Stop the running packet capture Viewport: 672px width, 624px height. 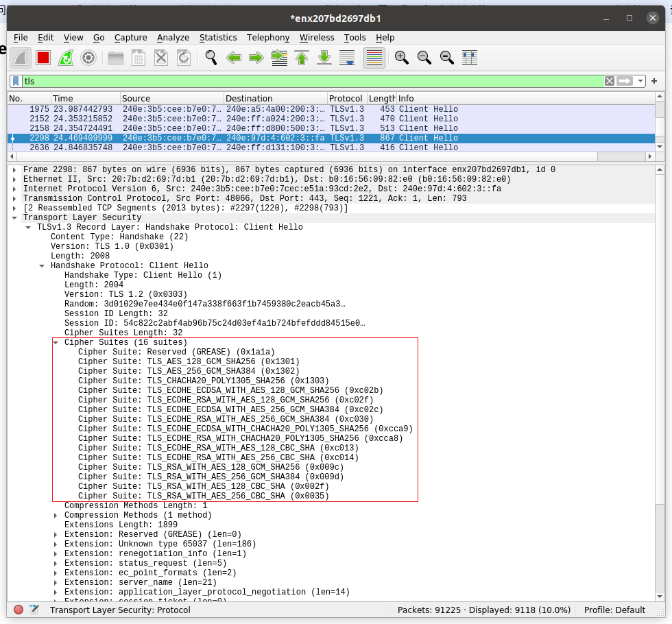tap(43, 58)
